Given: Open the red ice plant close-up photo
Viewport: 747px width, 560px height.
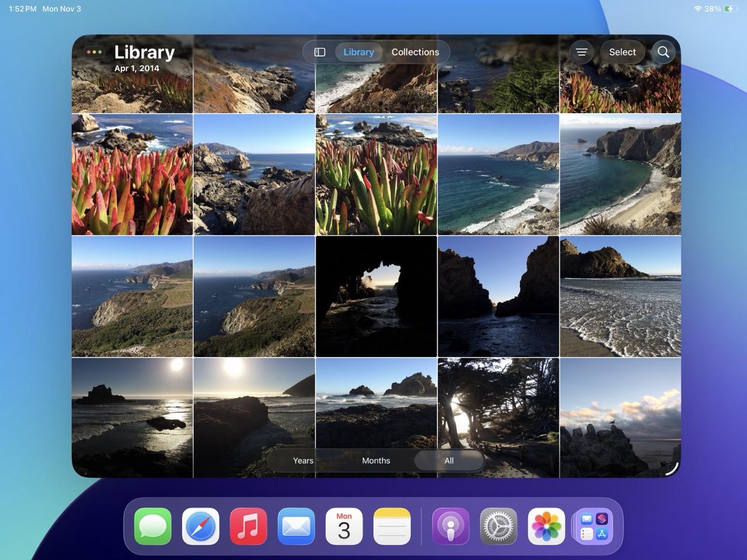Looking at the screenshot, I should 132,174.
